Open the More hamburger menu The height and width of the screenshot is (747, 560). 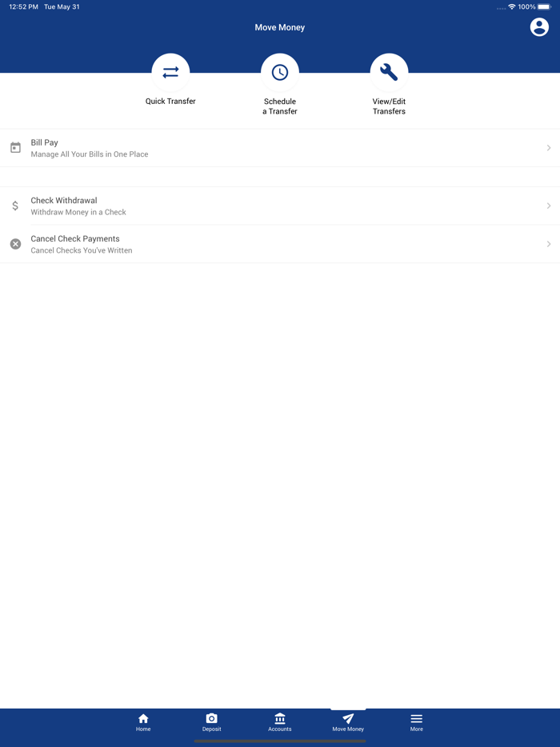(x=417, y=722)
